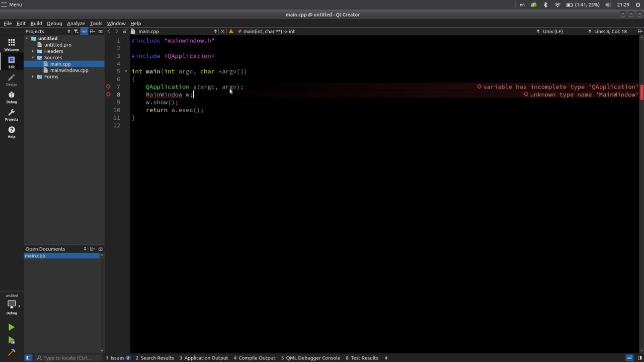Build the project with hammer icon
This screenshot has width=644, height=362.
(x=12, y=352)
